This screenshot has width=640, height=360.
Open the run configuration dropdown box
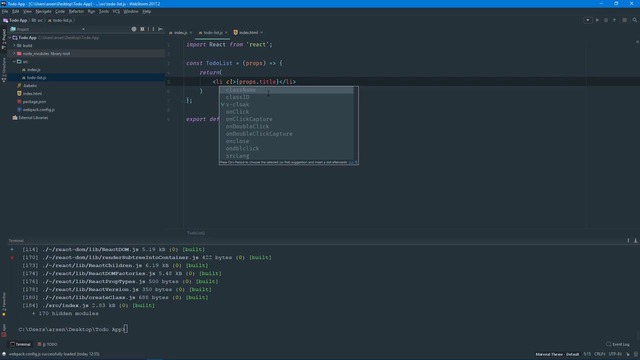click(x=588, y=20)
